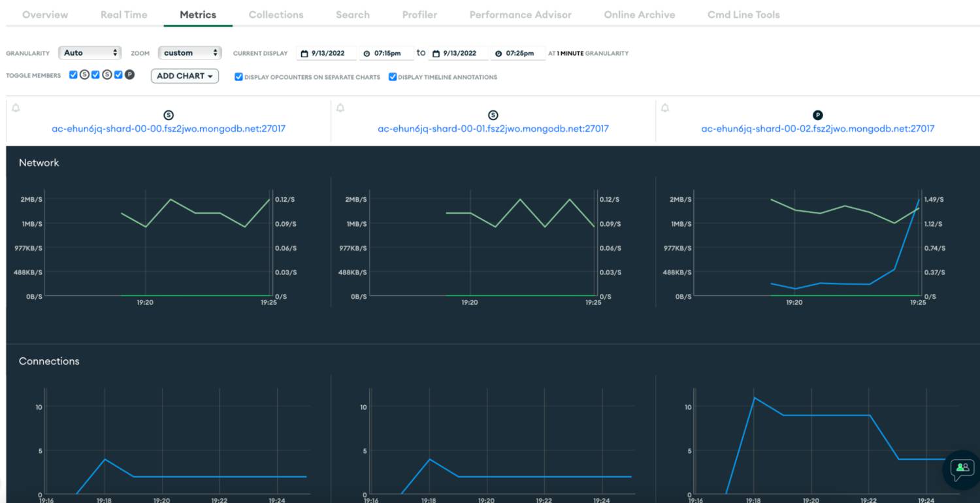Click the 1.49/S axis label on primary chart

click(934, 199)
